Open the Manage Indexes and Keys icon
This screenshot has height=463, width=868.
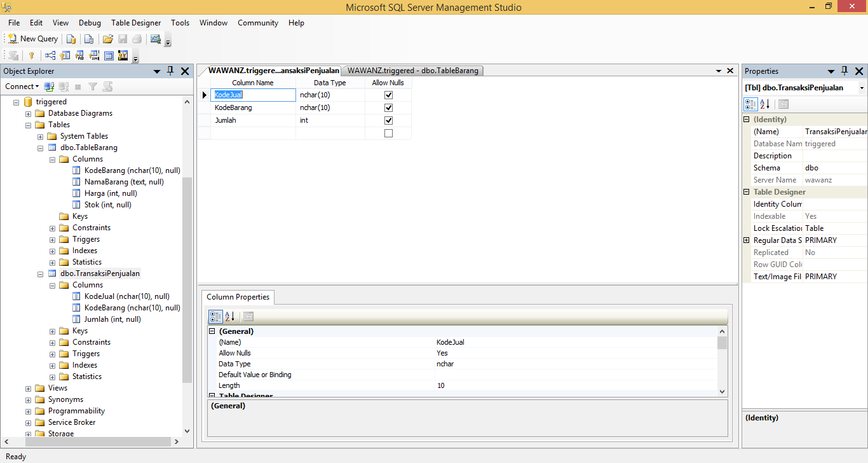click(65, 55)
